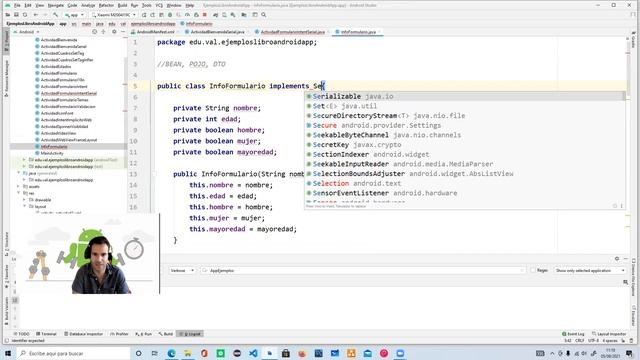Viewport: 640px width, 360px height.
Task: Click the Make Project hammer icon
Action: point(55,15)
